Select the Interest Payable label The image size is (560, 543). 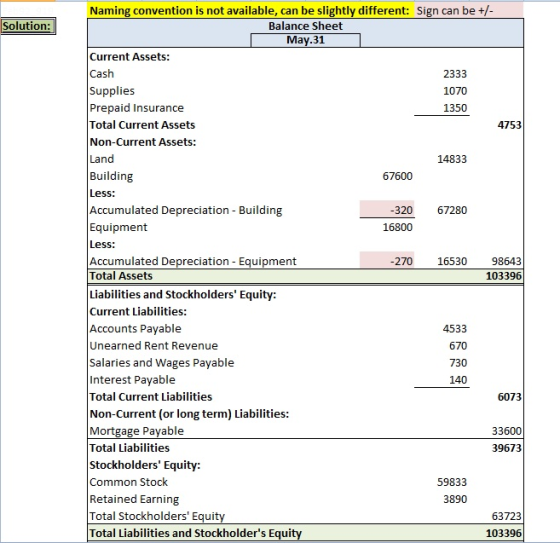(x=132, y=380)
